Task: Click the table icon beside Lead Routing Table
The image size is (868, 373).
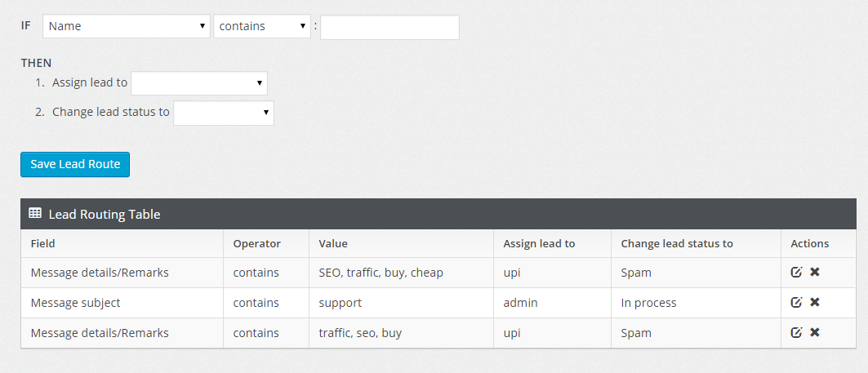Action: pyautogui.click(x=35, y=214)
